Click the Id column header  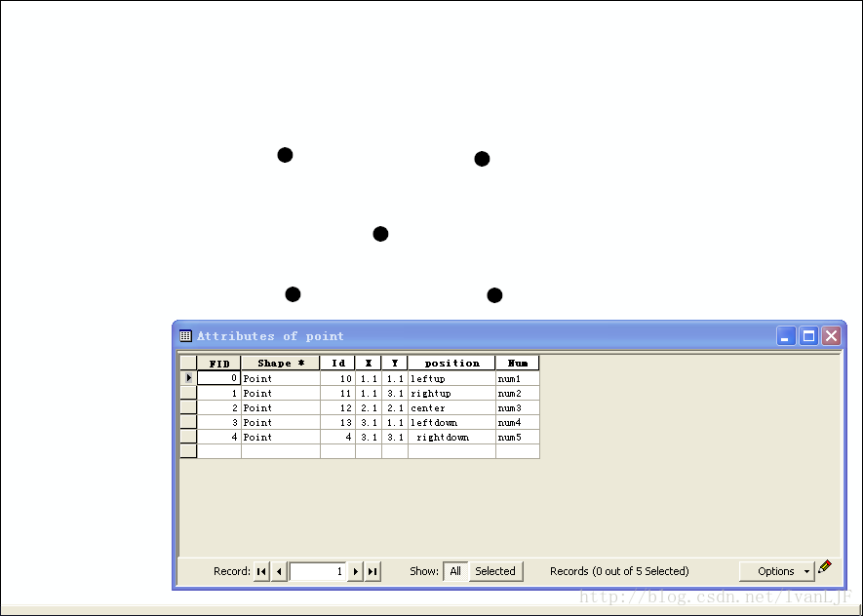coord(338,363)
